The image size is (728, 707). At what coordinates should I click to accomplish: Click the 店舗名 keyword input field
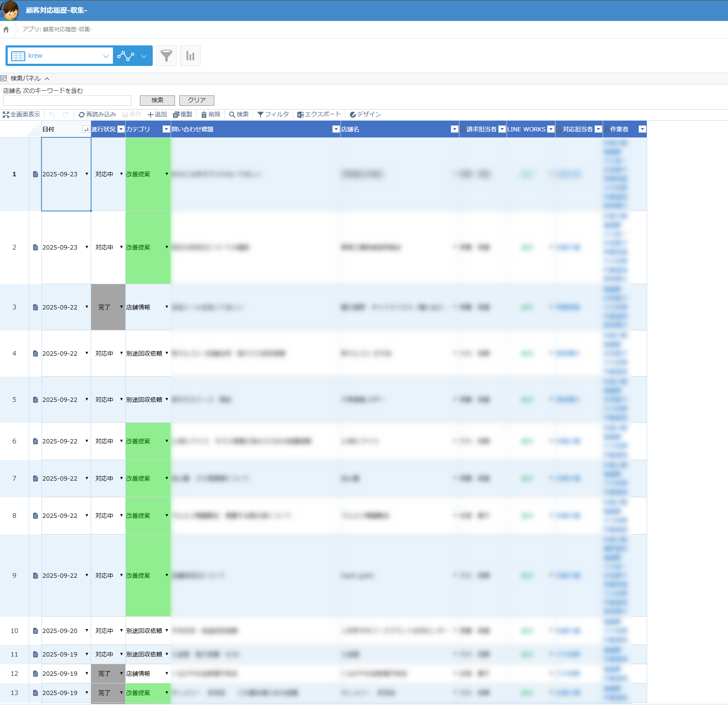click(67, 101)
